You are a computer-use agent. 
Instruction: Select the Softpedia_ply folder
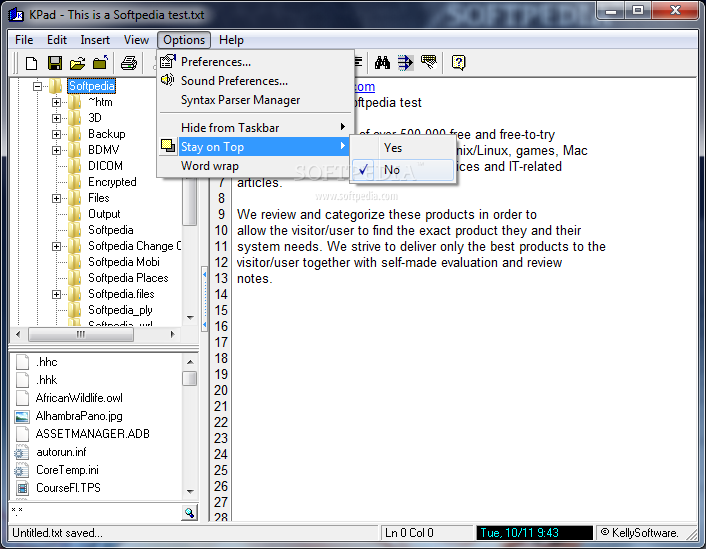120,310
